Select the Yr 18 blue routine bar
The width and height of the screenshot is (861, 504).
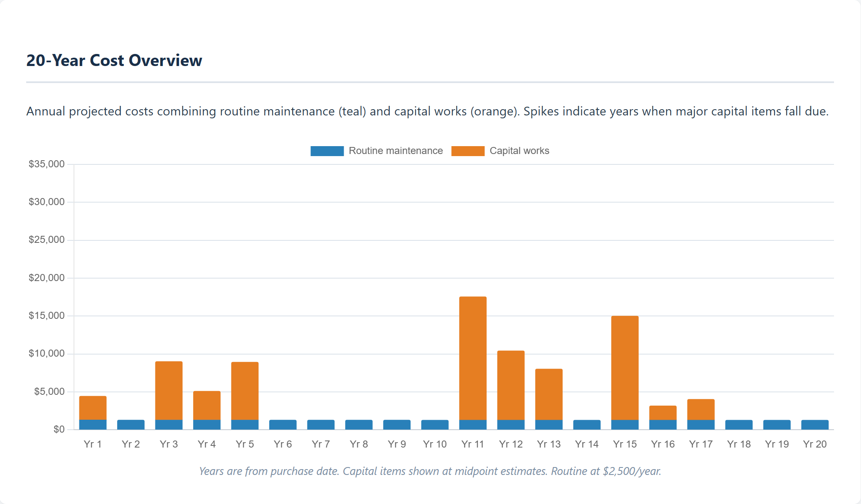click(x=739, y=425)
